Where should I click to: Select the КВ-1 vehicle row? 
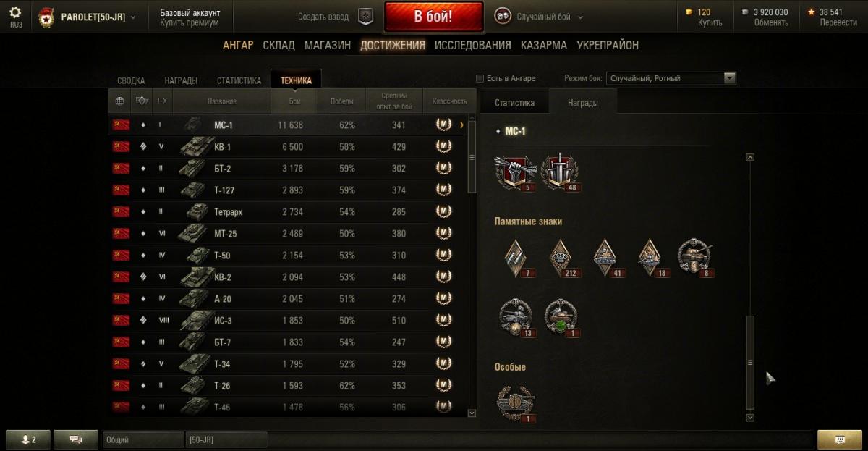[x=288, y=147]
